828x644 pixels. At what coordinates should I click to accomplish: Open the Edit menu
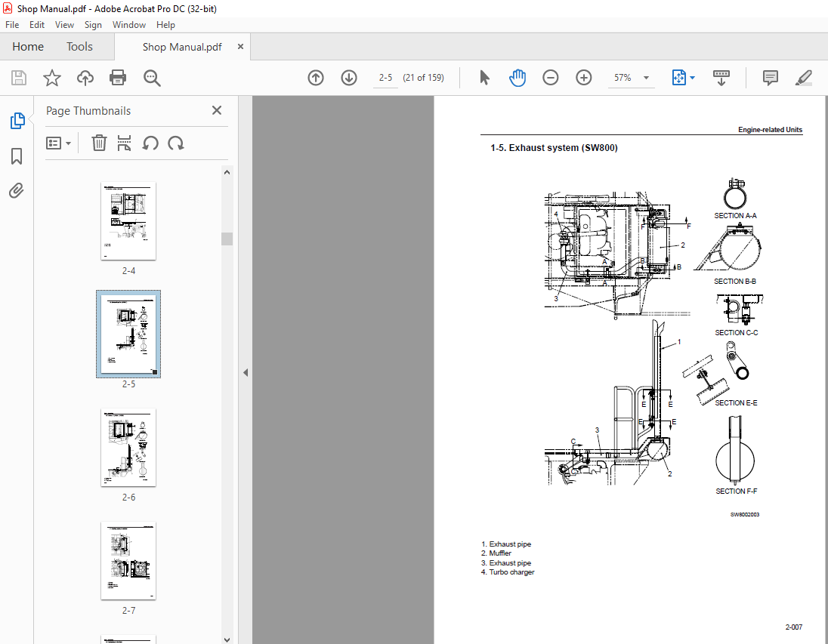coord(37,25)
